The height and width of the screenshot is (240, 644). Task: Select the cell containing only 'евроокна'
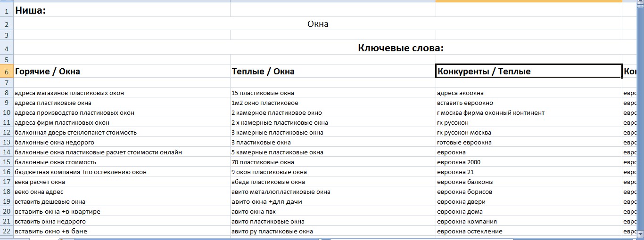point(529,152)
